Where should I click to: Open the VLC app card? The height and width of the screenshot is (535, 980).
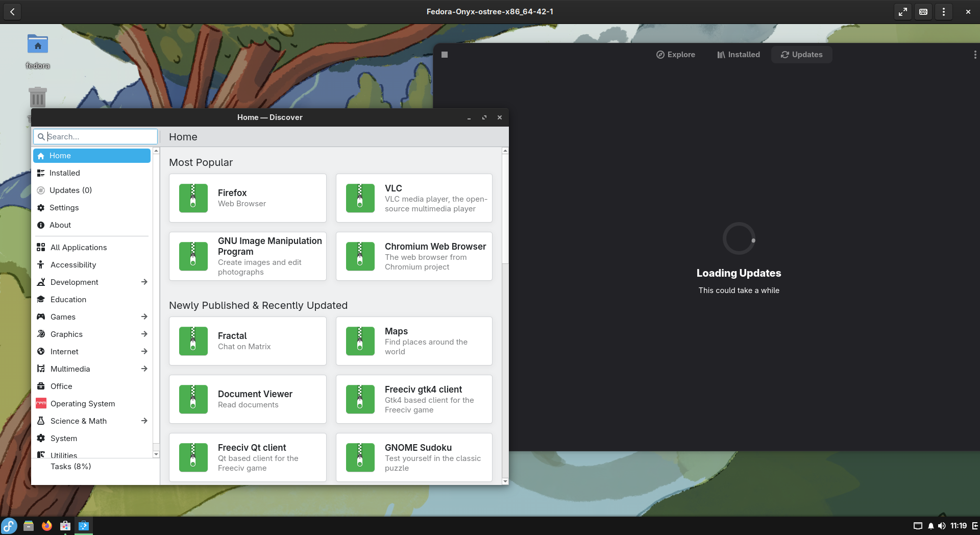click(414, 198)
